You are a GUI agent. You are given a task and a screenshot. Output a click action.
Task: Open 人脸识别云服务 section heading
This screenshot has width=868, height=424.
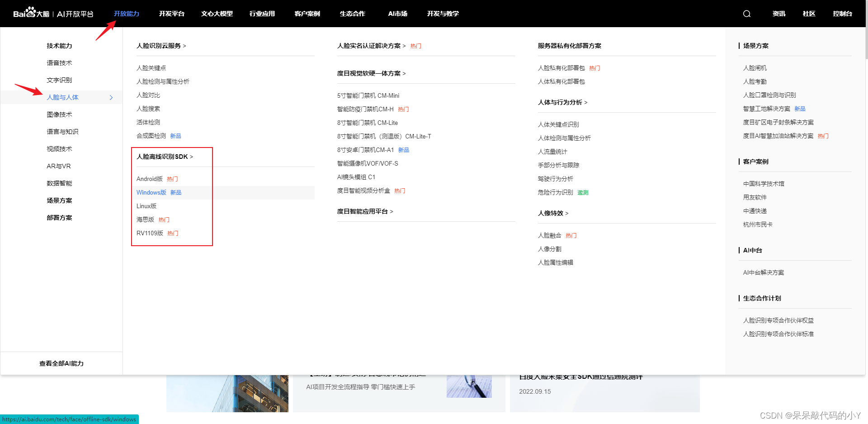click(161, 46)
